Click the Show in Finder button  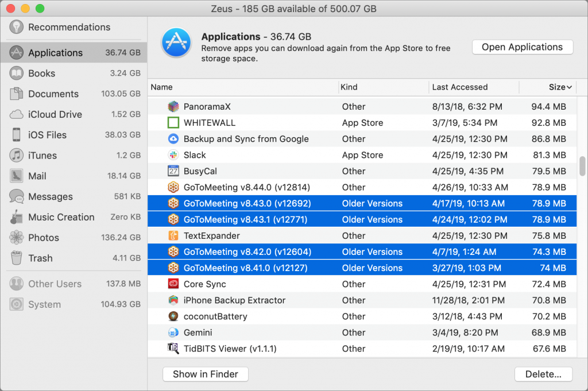point(205,374)
